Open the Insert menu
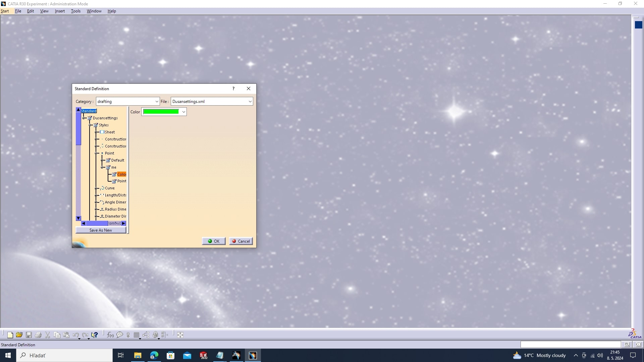The height and width of the screenshot is (362, 644). 60,11
